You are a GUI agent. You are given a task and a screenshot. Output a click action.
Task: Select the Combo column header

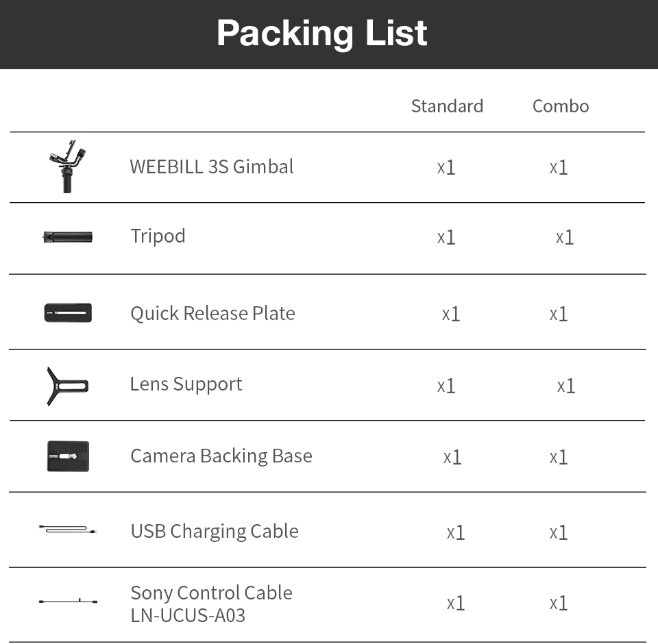click(x=561, y=106)
